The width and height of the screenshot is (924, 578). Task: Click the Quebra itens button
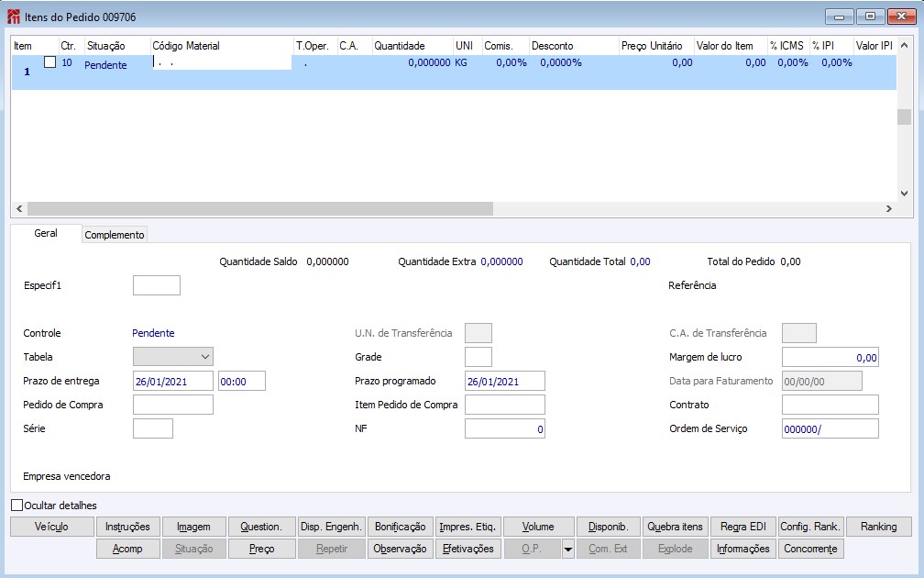coord(676,527)
